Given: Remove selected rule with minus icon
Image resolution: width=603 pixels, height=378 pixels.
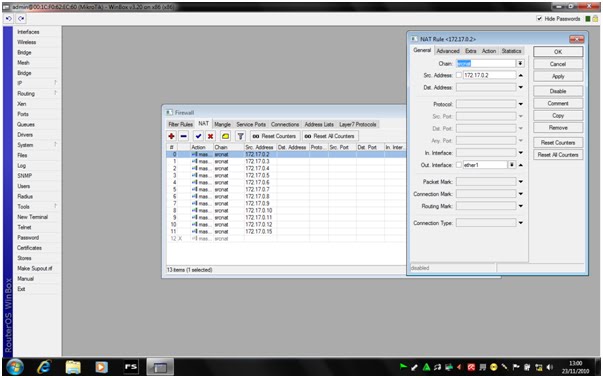Looking at the screenshot, I should pos(184,136).
